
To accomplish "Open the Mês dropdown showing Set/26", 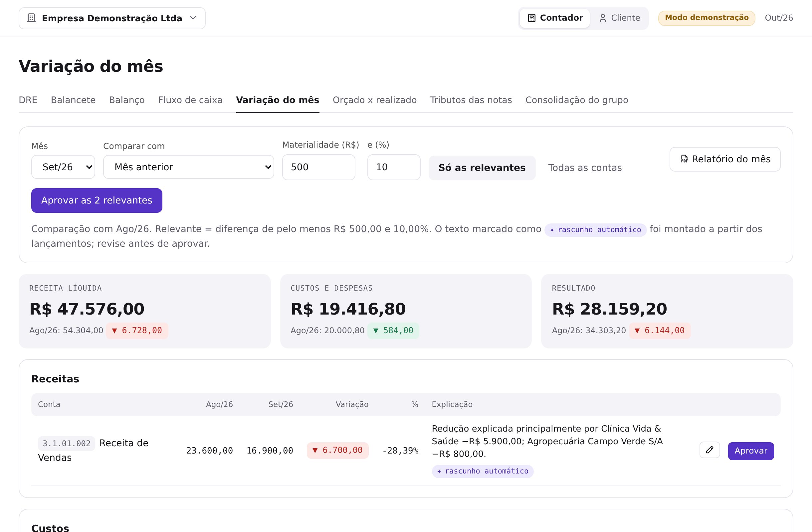I will point(63,167).
